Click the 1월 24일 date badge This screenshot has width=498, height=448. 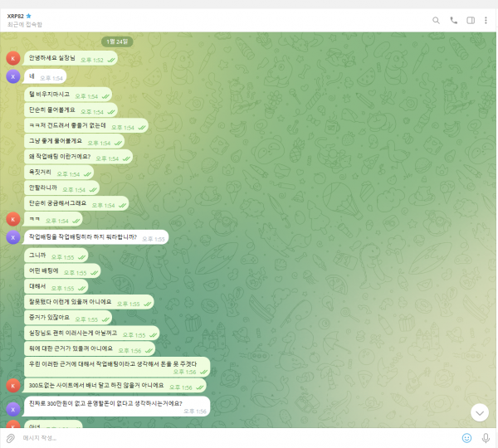[x=117, y=41]
